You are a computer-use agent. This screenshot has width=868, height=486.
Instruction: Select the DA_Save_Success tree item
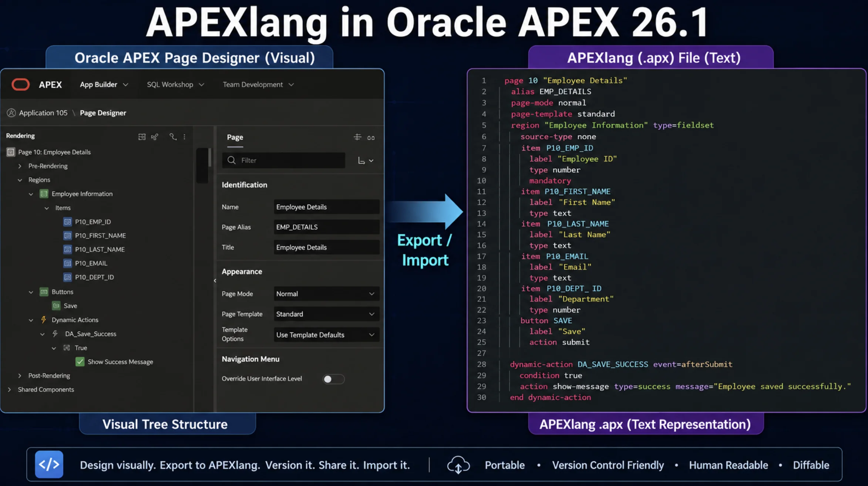(91, 334)
